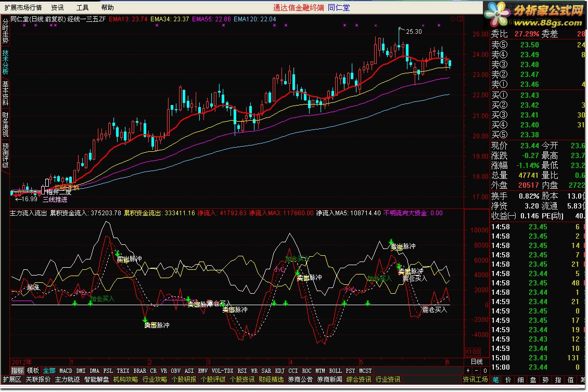Open the 财经精选 bottom tab

click(271, 380)
